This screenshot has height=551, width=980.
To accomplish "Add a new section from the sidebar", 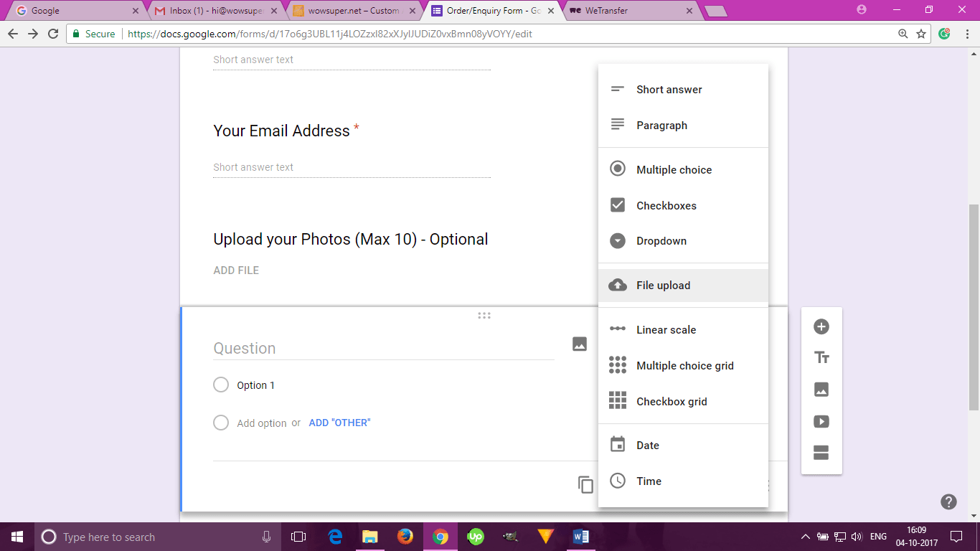I will coord(821,453).
